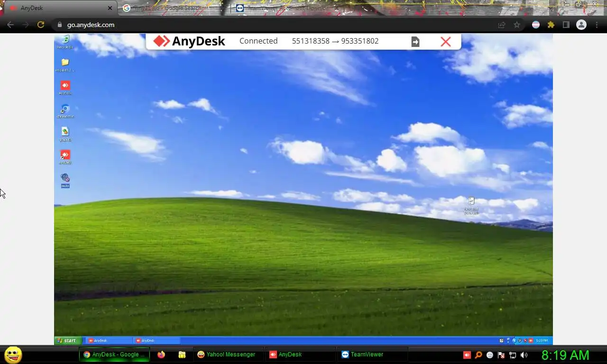Share this page icon in address bar

tap(502, 25)
